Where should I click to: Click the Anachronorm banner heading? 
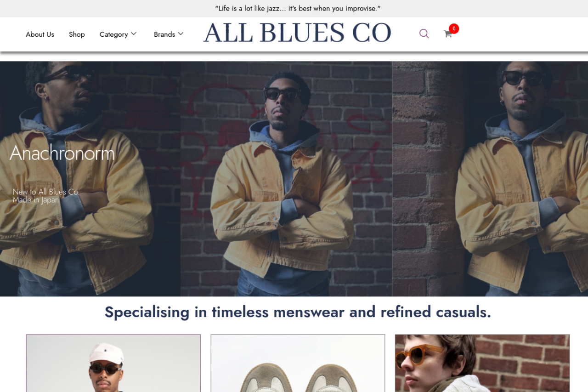[x=62, y=153]
